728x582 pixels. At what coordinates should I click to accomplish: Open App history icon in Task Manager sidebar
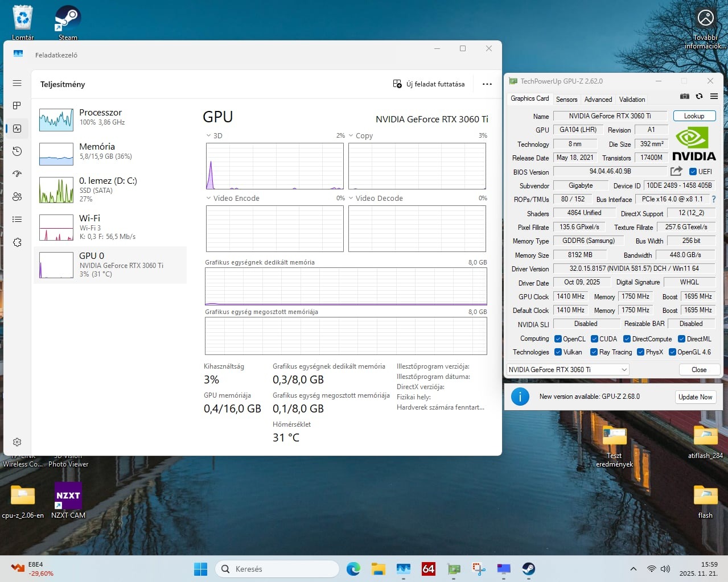pos(17,151)
